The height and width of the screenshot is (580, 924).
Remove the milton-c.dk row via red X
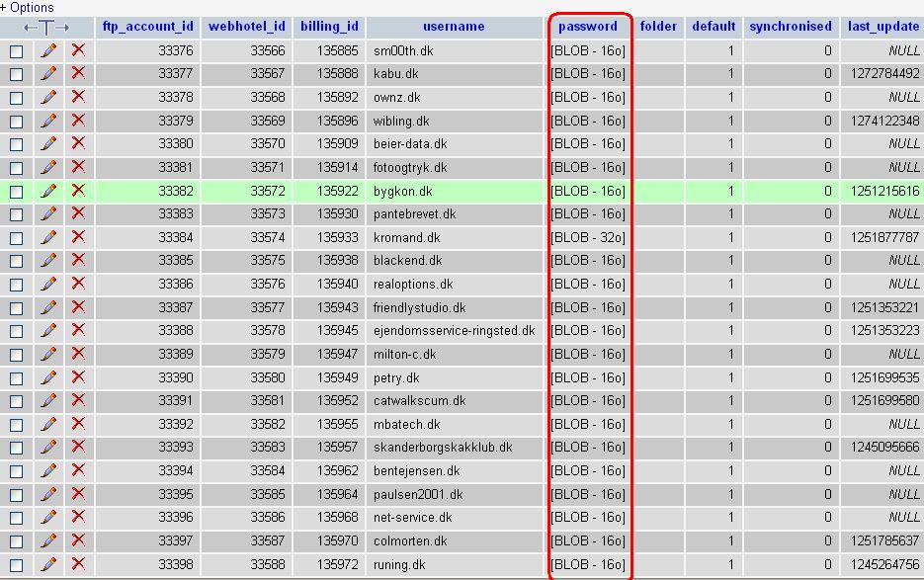[78, 354]
